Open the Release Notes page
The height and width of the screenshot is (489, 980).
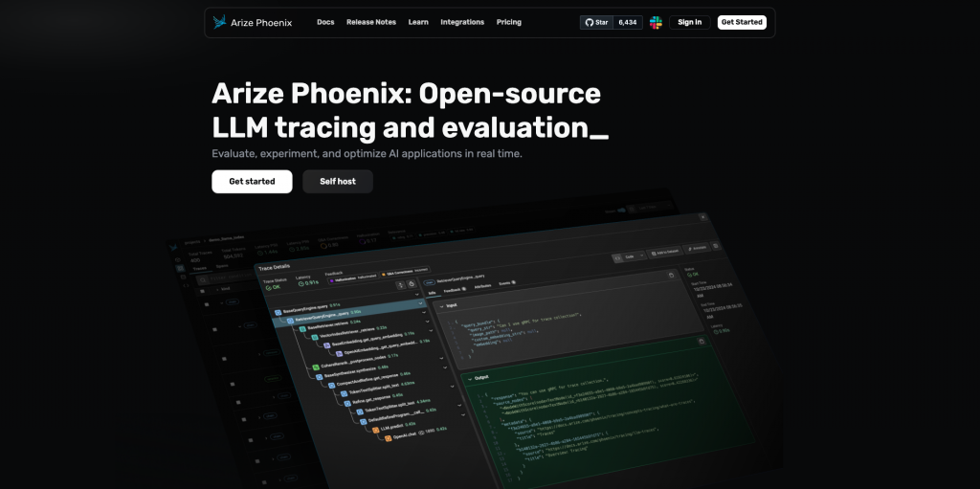371,22
